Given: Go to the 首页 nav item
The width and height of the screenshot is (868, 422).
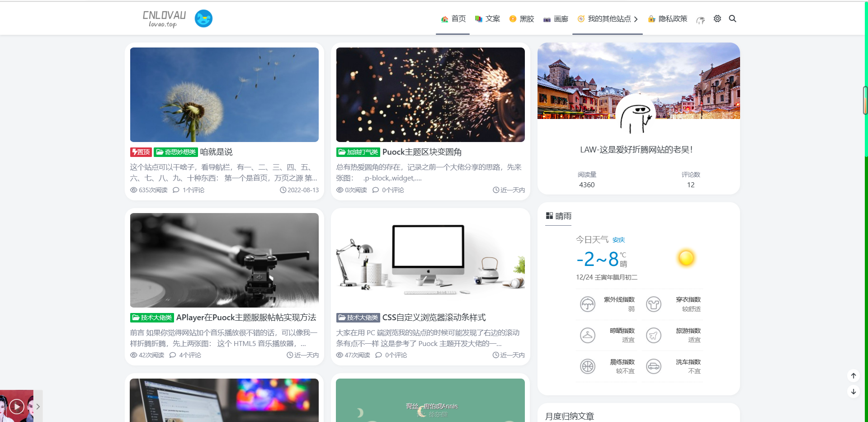Looking at the screenshot, I should 453,19.
